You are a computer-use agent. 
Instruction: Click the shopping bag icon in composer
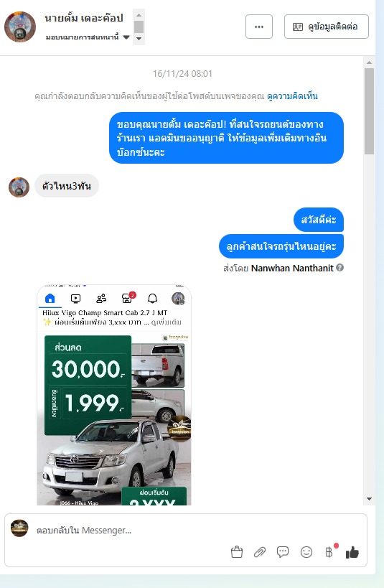coord(237,552)
